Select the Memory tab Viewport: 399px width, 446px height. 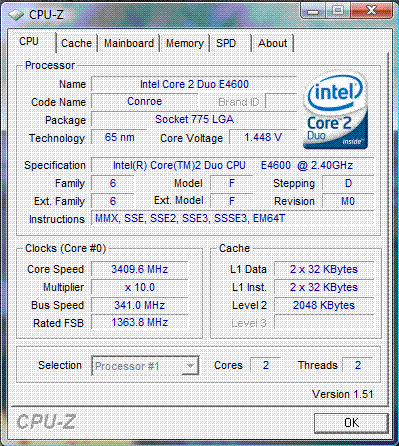(185, 43)
